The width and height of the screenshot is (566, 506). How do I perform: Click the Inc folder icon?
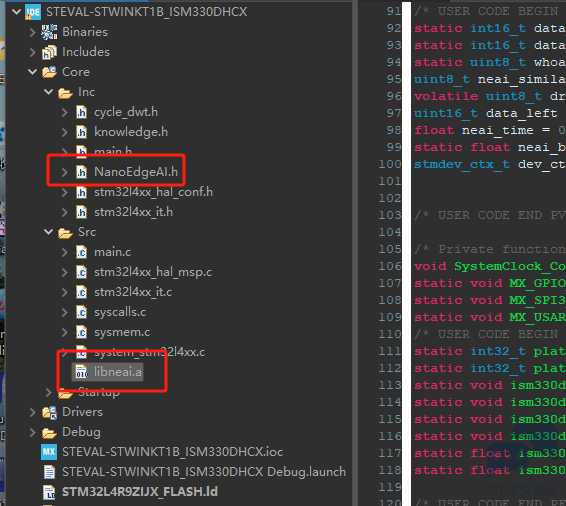[x=65, y=93]
